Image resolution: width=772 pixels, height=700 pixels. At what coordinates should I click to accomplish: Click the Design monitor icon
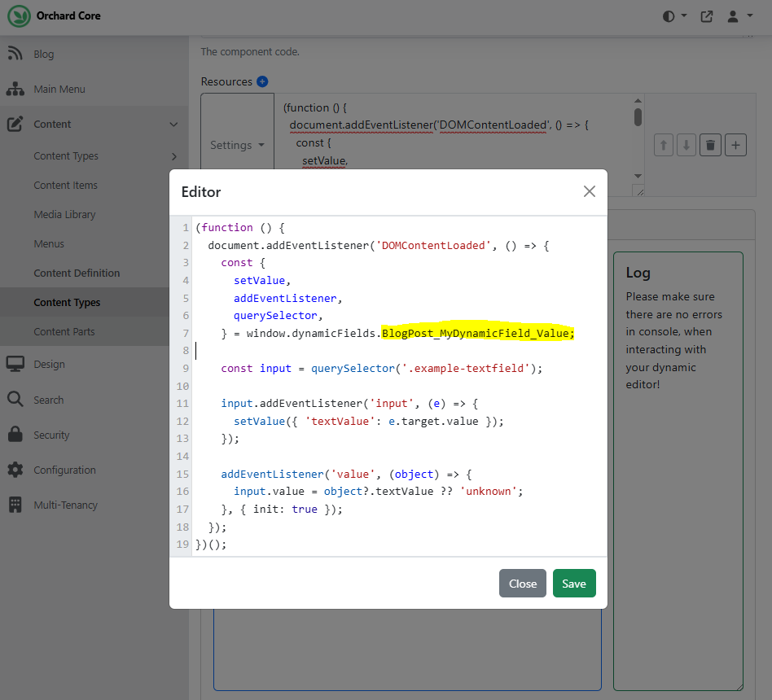click(15, 365)
